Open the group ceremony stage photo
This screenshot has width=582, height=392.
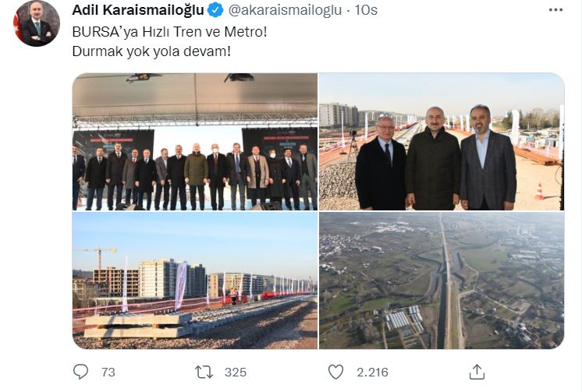tap(195, 142)
